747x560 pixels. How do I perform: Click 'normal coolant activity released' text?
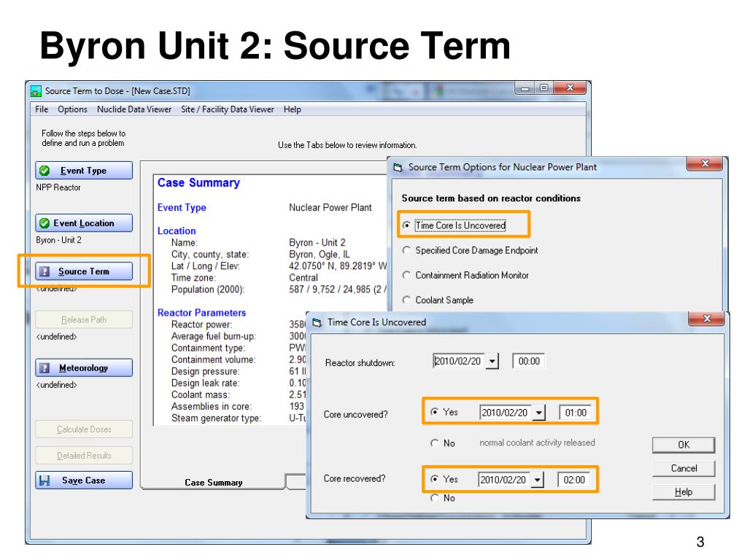(537, 443)
